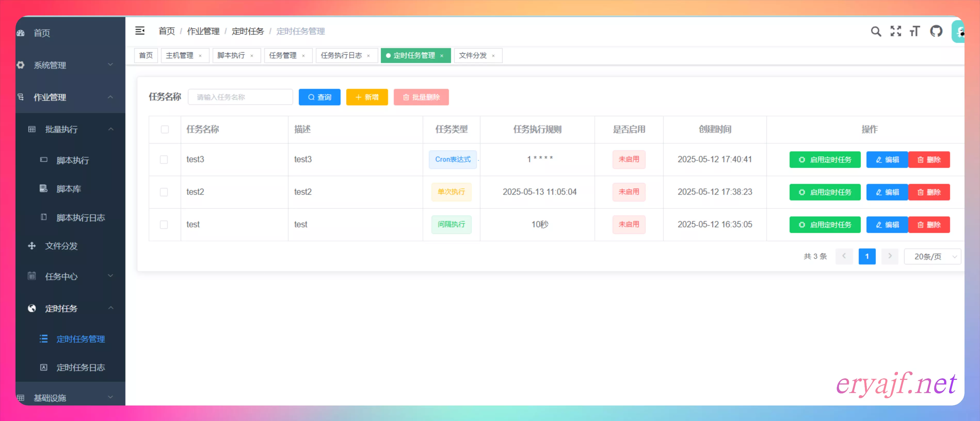Close the 定时任务管理 tab
The width and height of the screenshot is (980, 421).
442,56
